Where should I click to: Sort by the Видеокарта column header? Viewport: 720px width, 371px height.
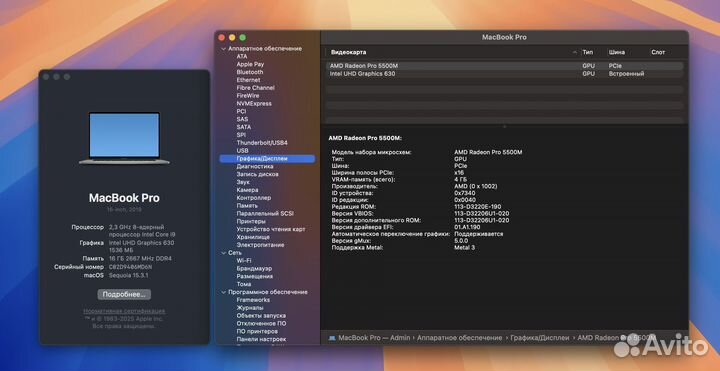coord(349,52)
